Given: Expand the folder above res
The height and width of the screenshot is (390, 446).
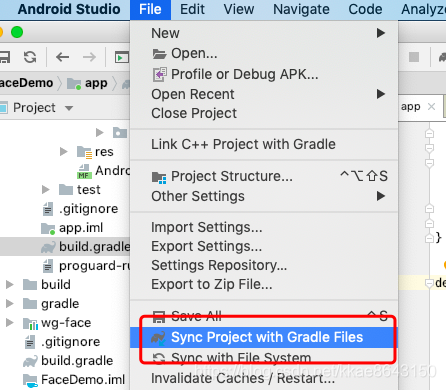Looking at the screenshot, I should pyautogui.click(x=99, y=133).
